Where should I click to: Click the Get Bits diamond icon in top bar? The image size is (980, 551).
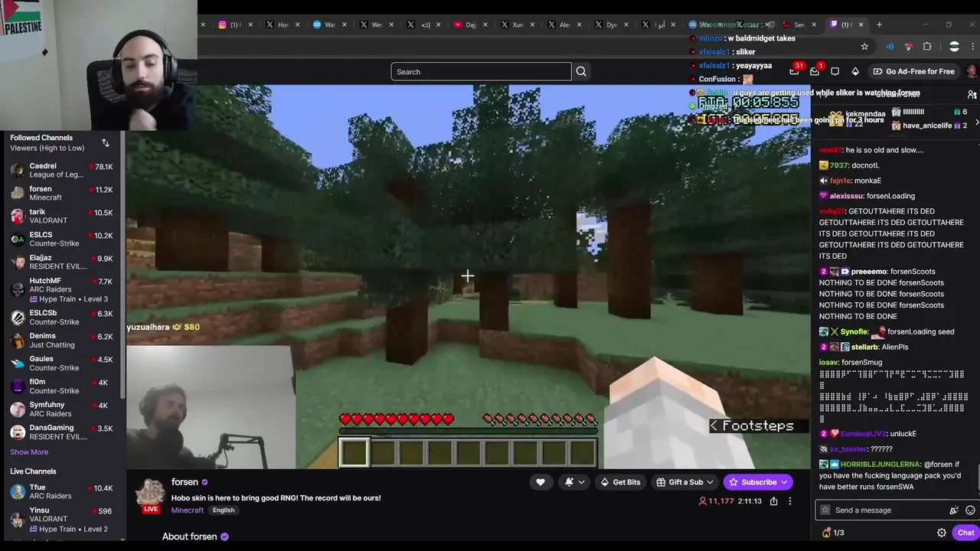point(855,71)
